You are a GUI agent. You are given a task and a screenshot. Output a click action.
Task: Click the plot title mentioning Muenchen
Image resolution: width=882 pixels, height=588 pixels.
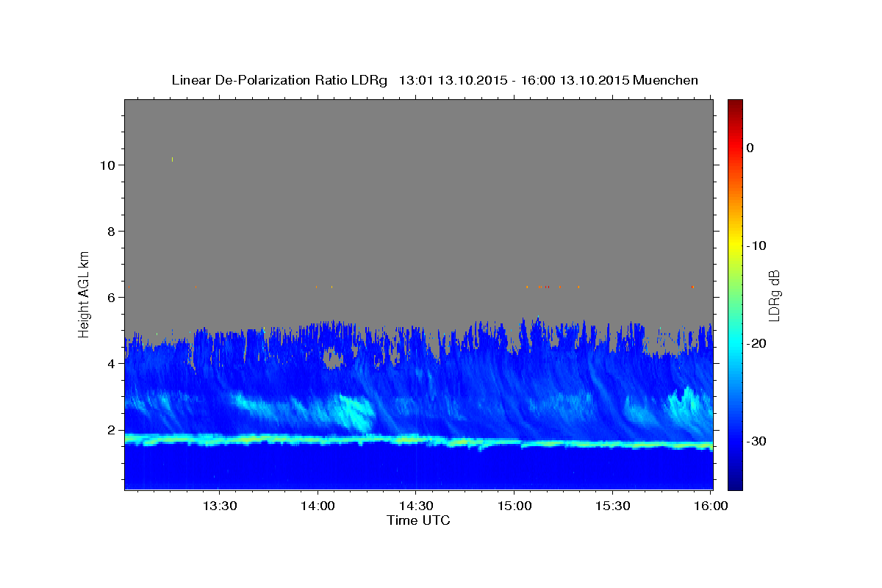(x=434, y=80)
